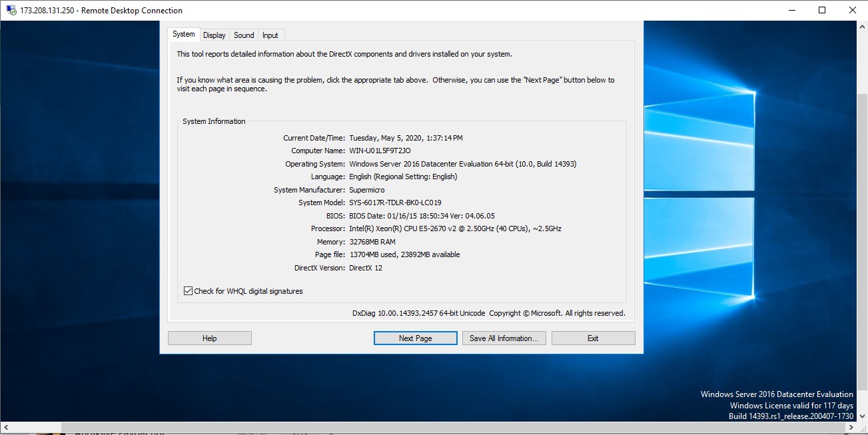868x435 pixels.
Task: Click the Xeon E5-2670 processor value
Action: pos(455,228)
